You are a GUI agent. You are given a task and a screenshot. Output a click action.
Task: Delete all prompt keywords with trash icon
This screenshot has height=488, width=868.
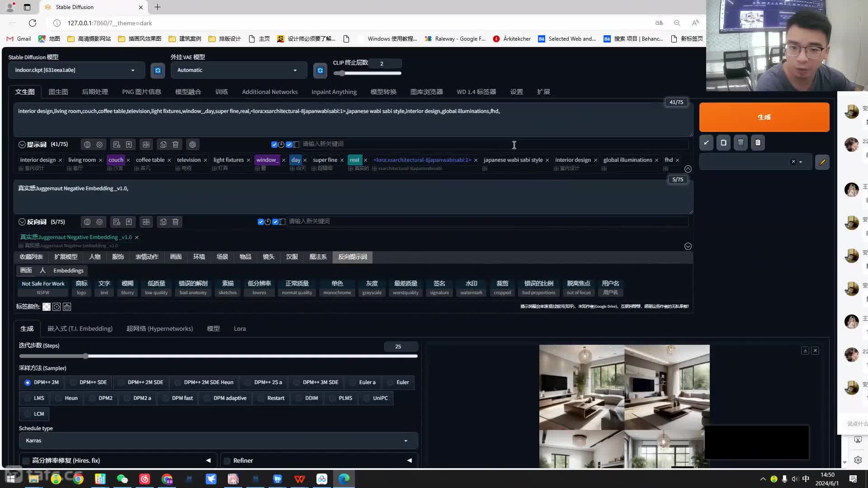175,145
